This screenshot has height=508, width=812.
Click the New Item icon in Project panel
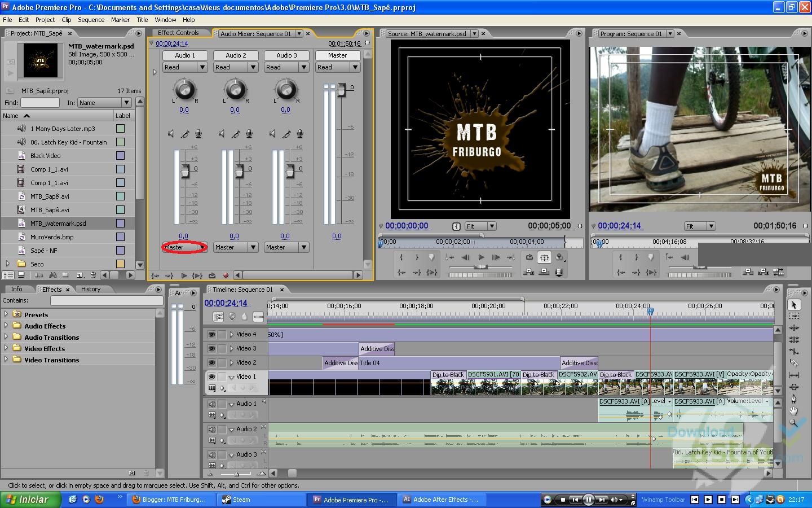tap(80, 275)
